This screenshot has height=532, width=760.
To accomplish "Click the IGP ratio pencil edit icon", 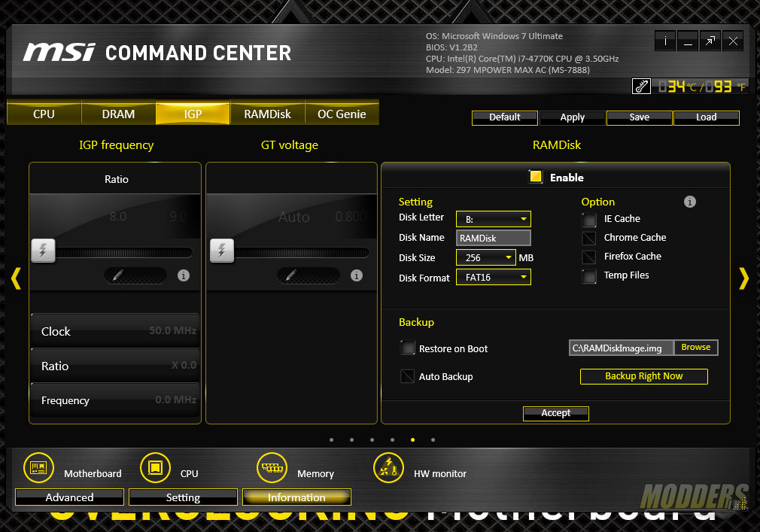I will (118, 275).
